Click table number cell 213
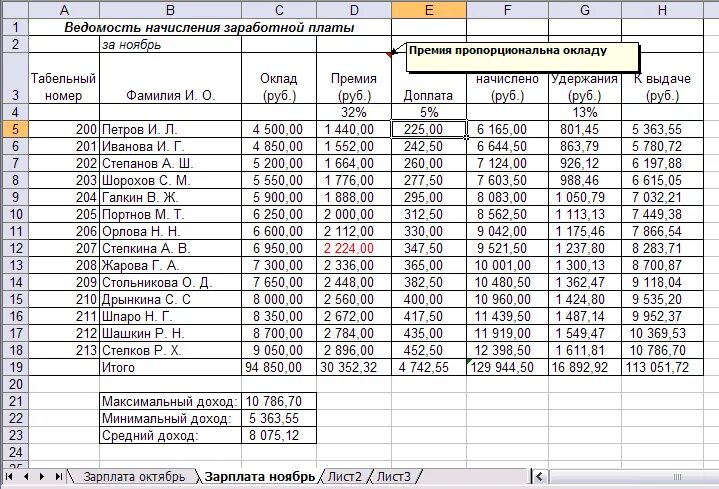The image size is (719, 489). pyautogui.click(x=64, y=350)
